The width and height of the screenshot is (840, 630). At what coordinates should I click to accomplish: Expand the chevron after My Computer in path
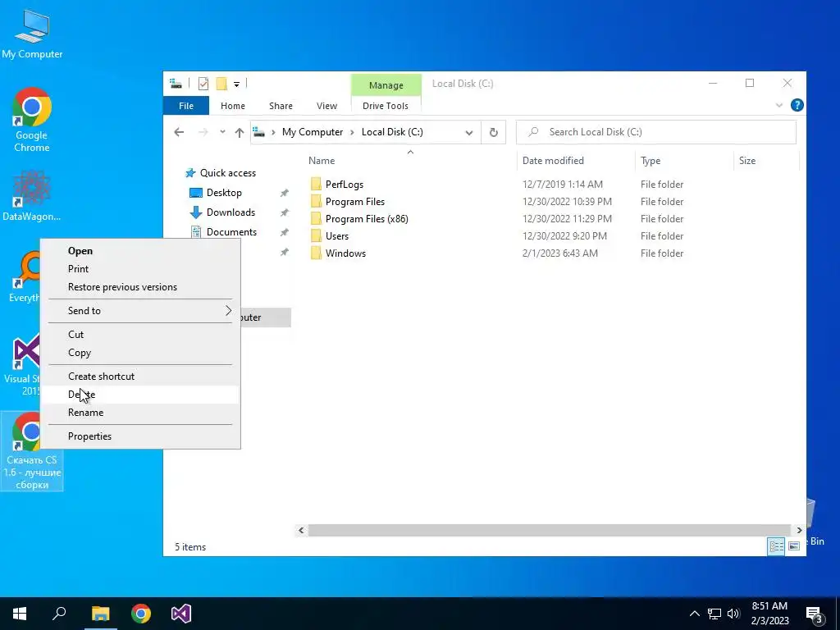352,132
